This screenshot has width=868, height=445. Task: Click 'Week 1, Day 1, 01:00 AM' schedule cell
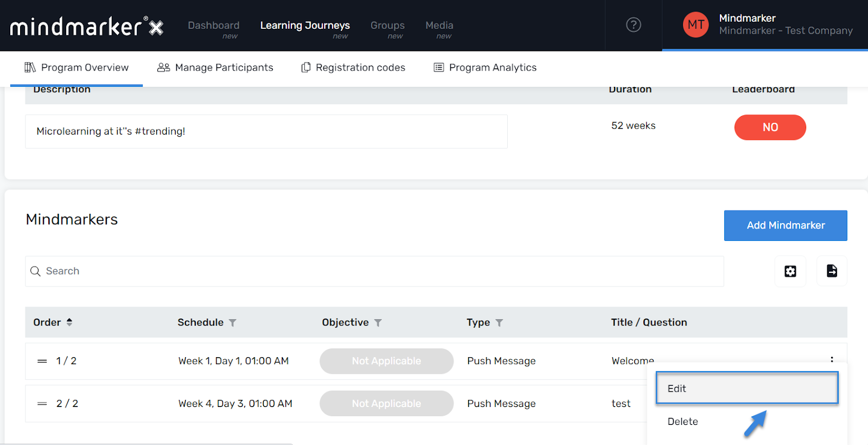(x=233, y=361)
